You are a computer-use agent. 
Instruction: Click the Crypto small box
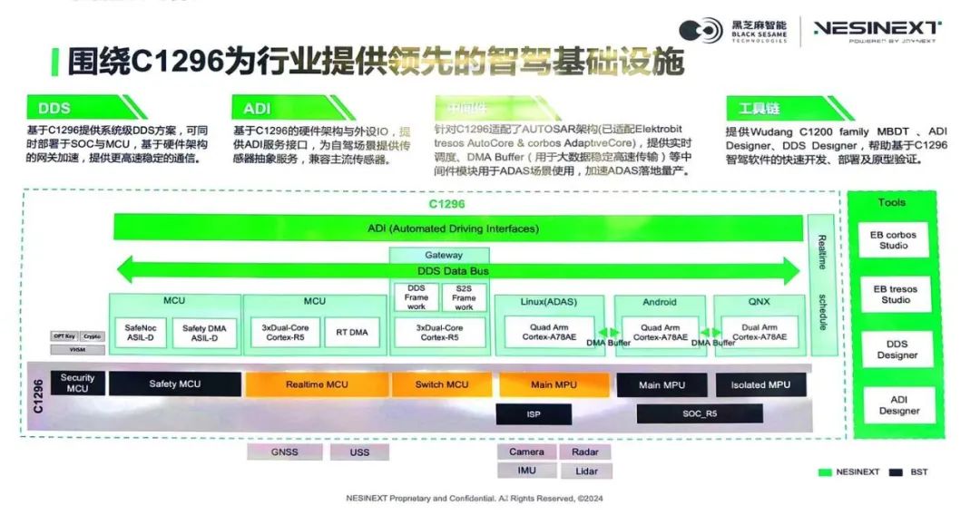click(x=93, y=335)
